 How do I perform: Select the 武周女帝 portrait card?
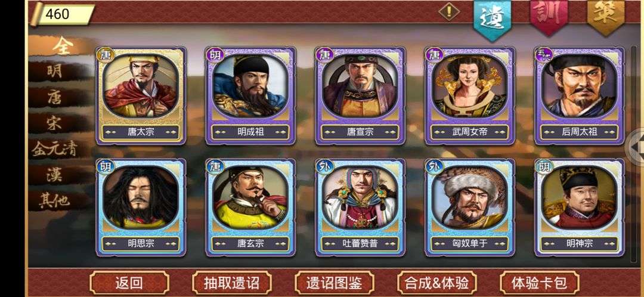470,95
